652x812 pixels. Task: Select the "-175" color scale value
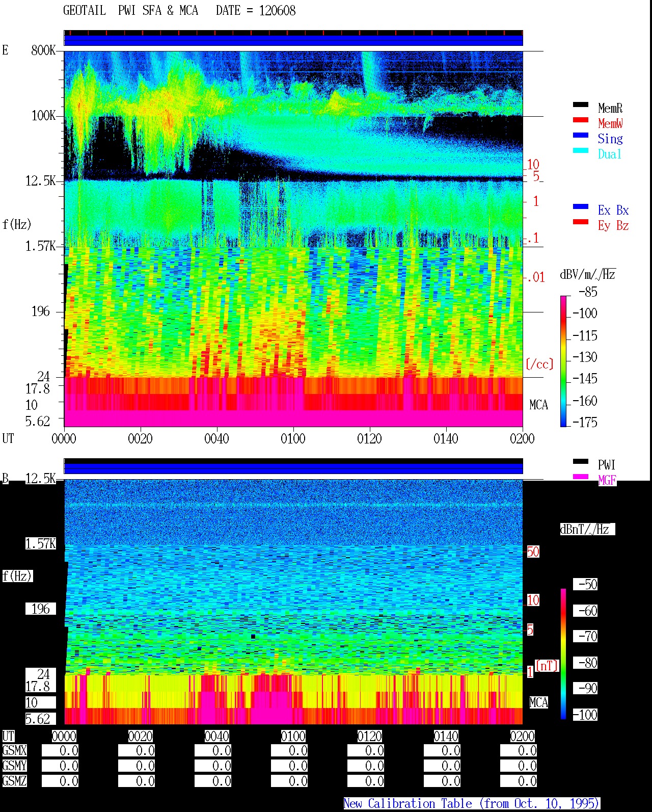click(x=585, y=422)
